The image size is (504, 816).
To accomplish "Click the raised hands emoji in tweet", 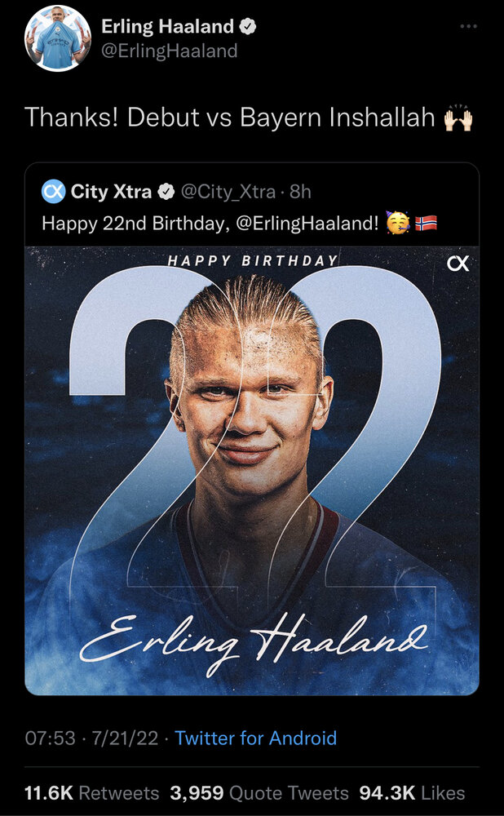I will 458,120.
